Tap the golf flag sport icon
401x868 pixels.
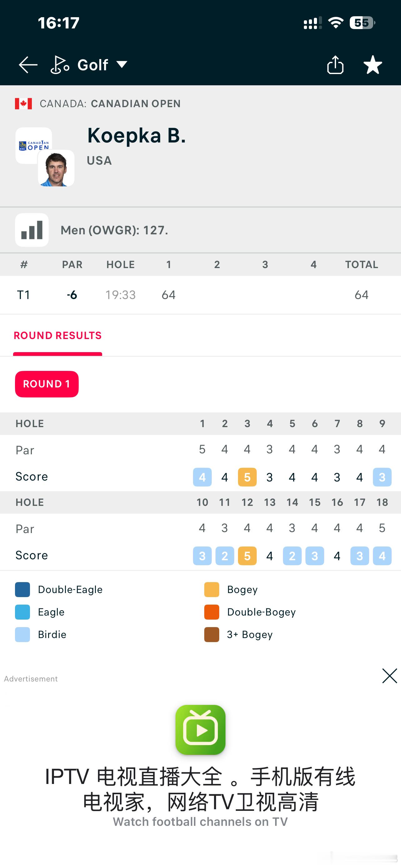[x=60, y=65]
